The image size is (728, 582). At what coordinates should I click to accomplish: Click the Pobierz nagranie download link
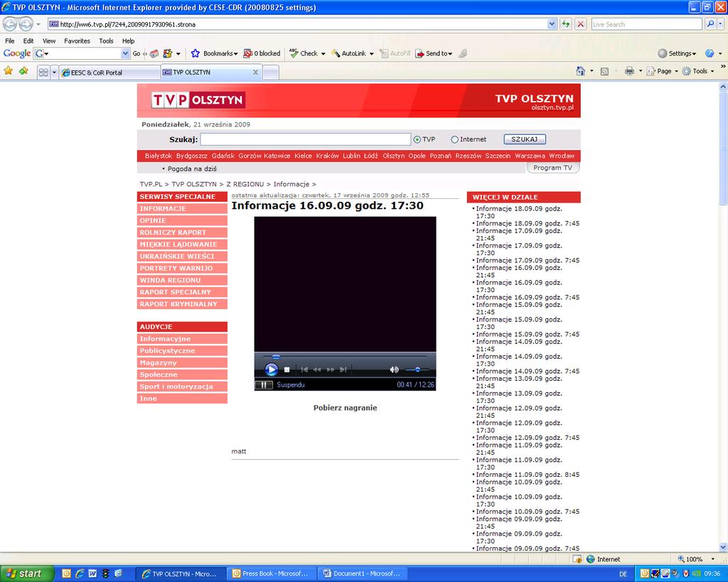[345, 408]
